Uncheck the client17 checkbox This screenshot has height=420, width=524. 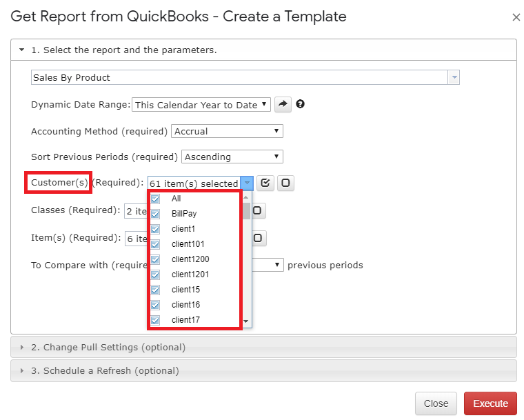[155, 321]
